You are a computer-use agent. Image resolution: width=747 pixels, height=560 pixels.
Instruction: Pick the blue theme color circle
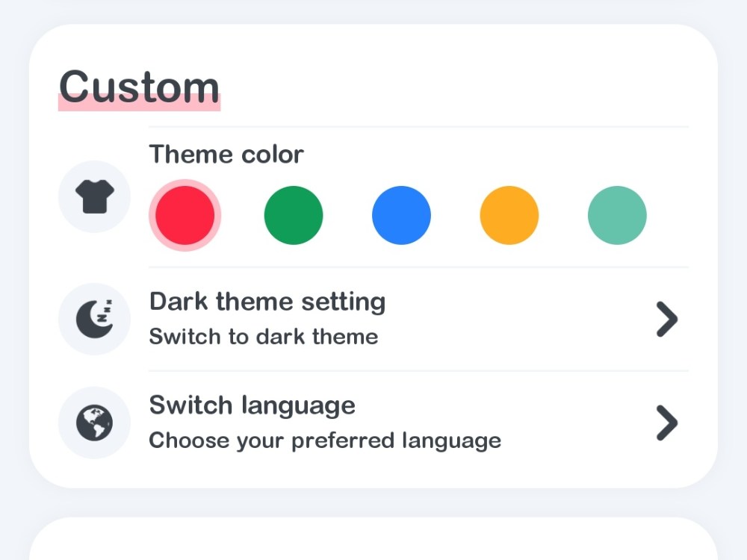401,215
